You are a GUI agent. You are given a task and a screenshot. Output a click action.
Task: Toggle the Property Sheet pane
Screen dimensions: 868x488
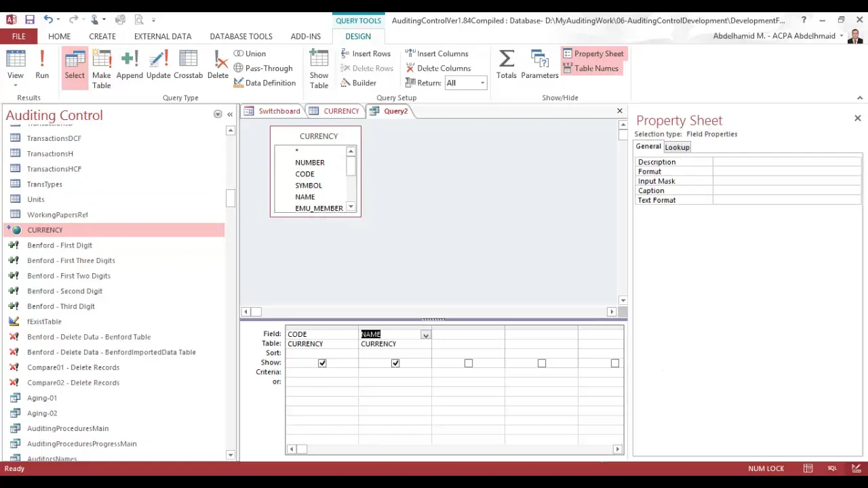point(593,54)
